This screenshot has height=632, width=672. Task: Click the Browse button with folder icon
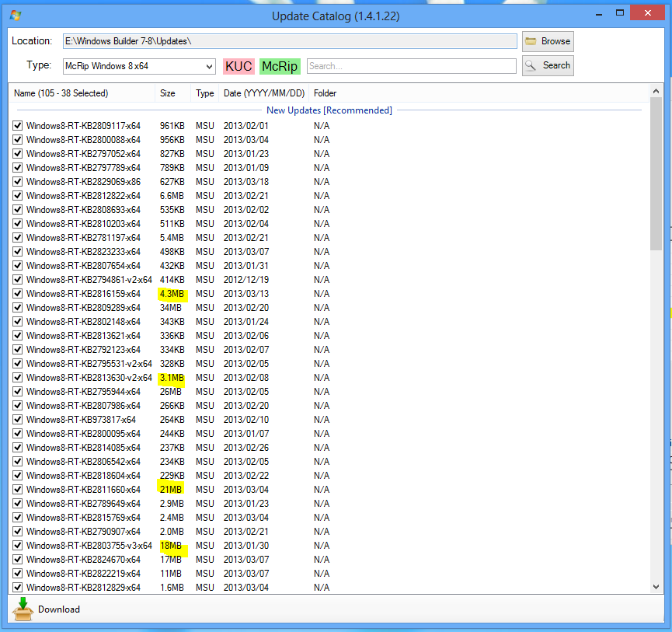(x=548, y=41)
